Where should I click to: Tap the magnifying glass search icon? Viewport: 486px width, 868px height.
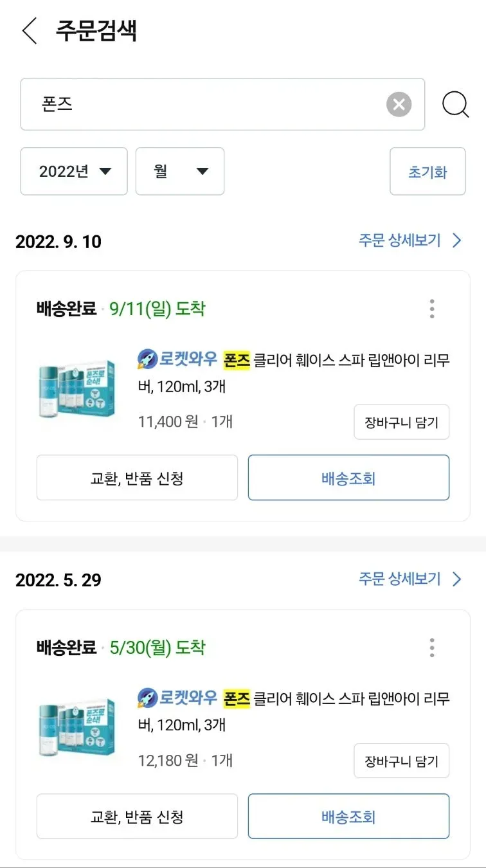[x=455, y=104]
